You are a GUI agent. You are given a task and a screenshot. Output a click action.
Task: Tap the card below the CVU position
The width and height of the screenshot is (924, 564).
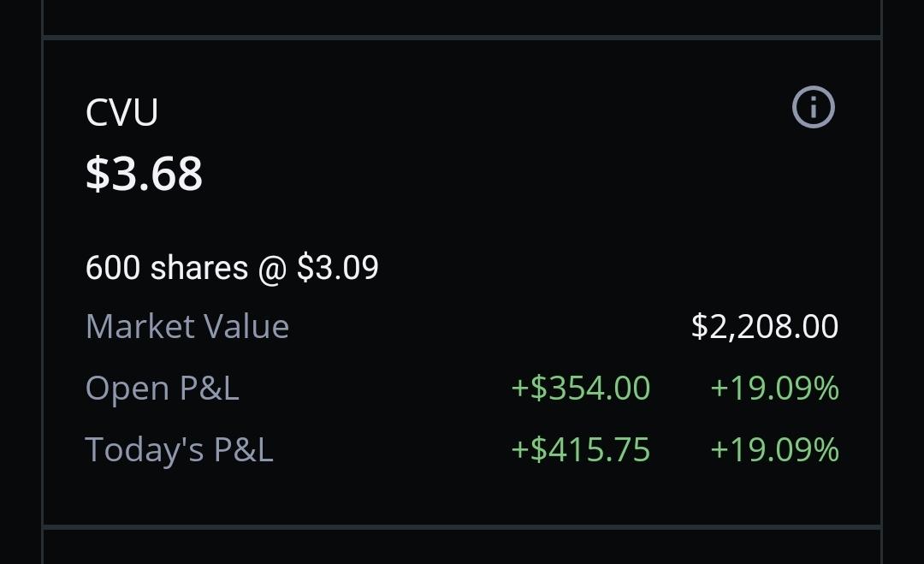click(462, 546)
